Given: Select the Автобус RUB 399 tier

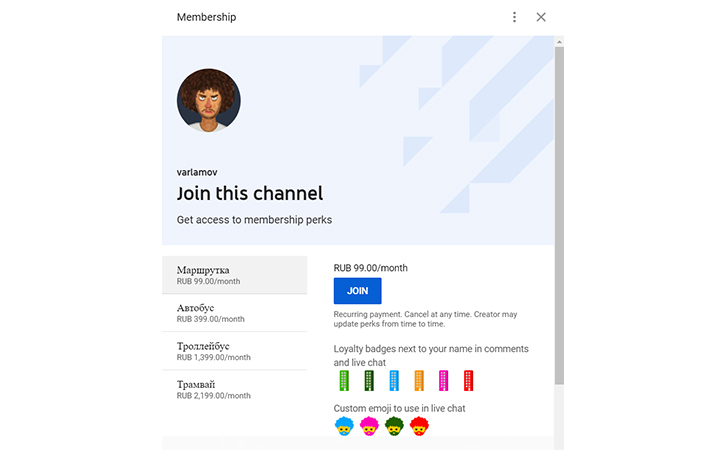Looking at the screenshot, I should pyautogui.click(x=234, y=313).
